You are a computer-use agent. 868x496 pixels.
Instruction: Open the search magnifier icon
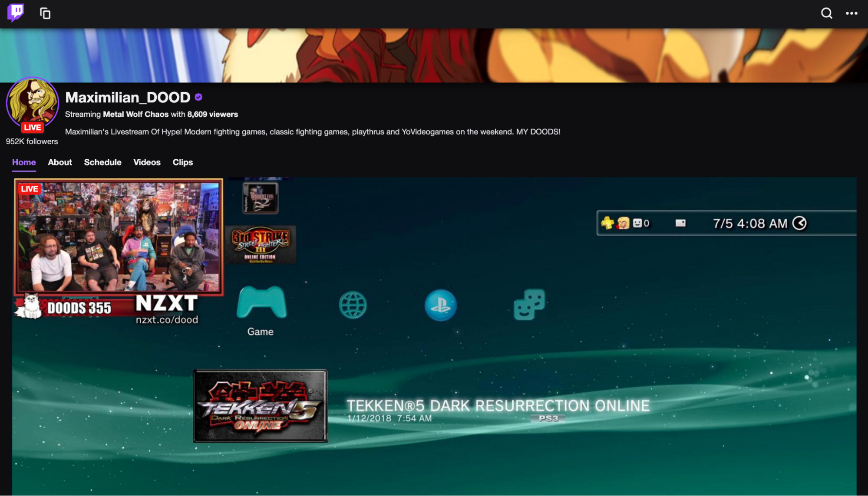pos(826,13)
